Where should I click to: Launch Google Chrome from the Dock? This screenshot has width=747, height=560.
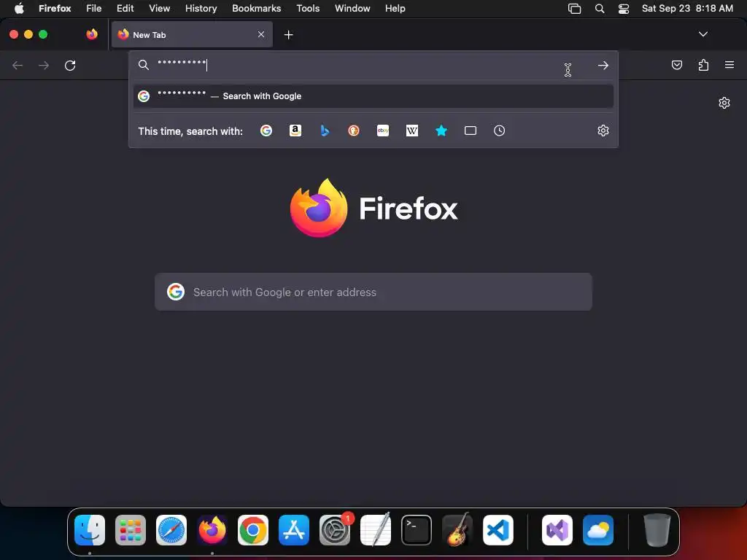click(x=253, y=530)
